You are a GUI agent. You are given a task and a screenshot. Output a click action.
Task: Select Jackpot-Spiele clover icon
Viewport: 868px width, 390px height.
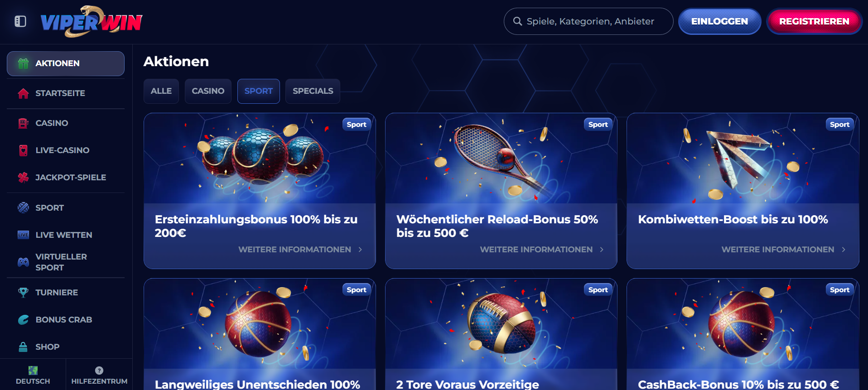click(23, 178)
